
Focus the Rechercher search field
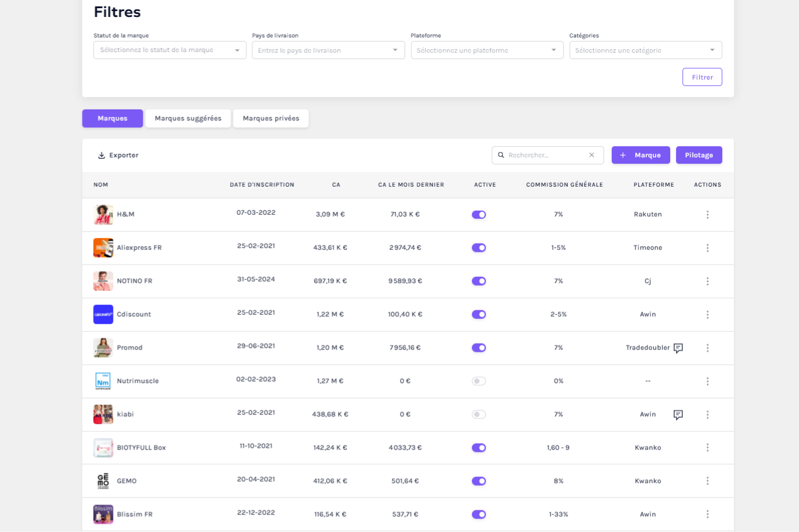547,155
